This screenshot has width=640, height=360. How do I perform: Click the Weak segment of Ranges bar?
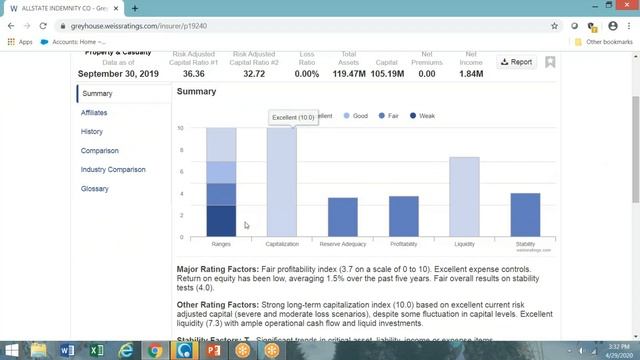221,221
